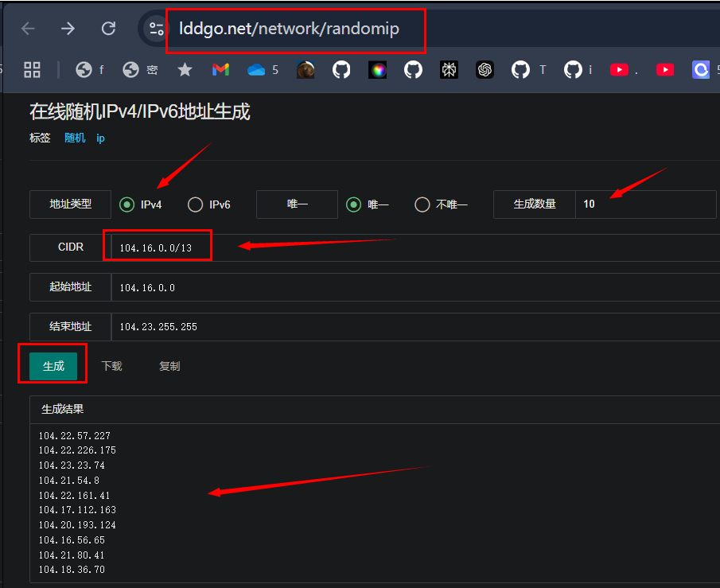
Task: Click the browser forward arrow
Action: [x=68, y=29]
